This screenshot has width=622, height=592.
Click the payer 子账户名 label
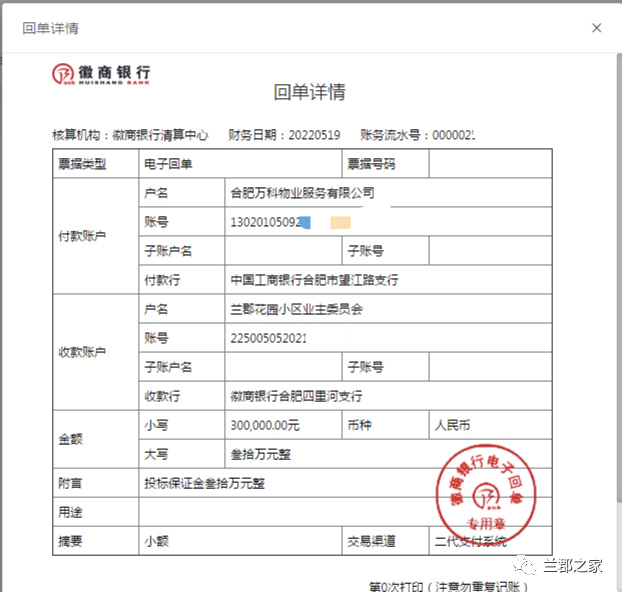168,251
